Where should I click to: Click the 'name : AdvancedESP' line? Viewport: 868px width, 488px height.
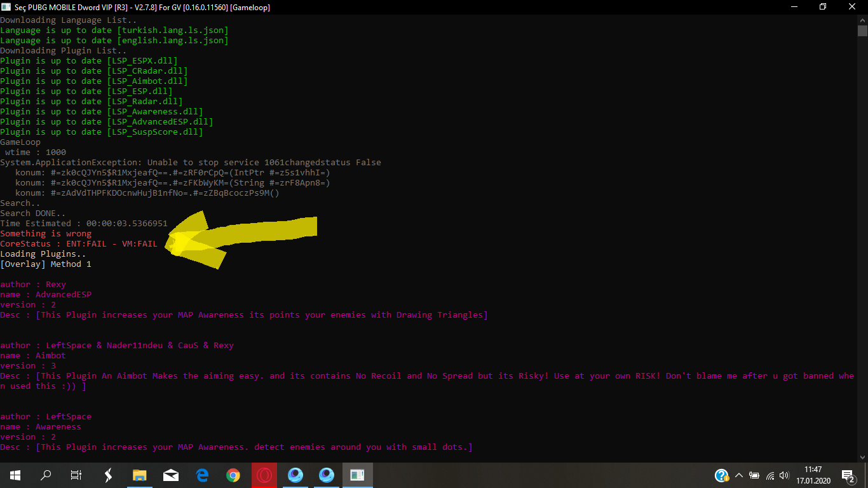click(46, 295)
